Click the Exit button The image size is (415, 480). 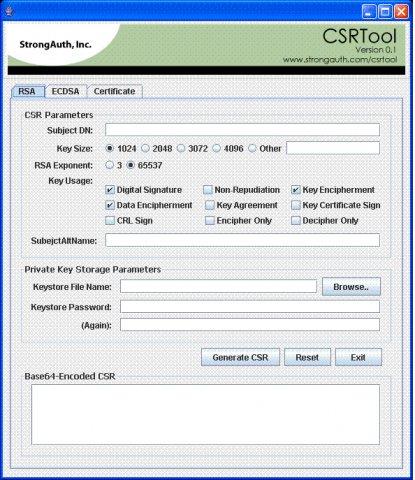click(358, 357)
